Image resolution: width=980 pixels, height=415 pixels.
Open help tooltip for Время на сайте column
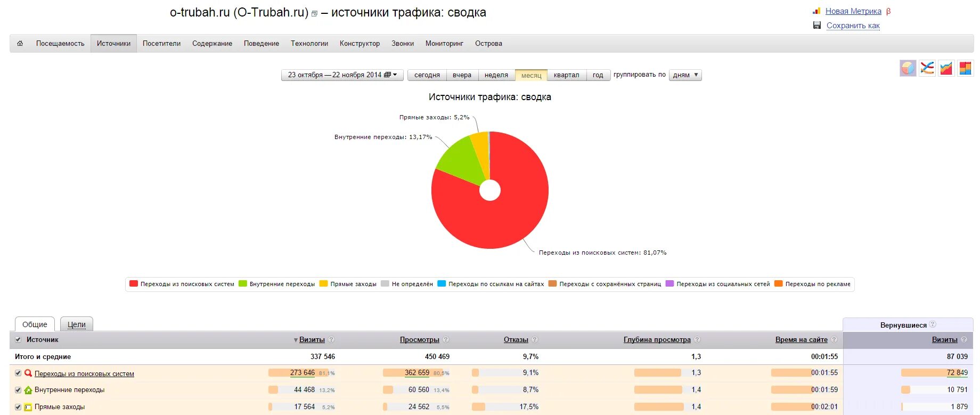click(834, 339)
